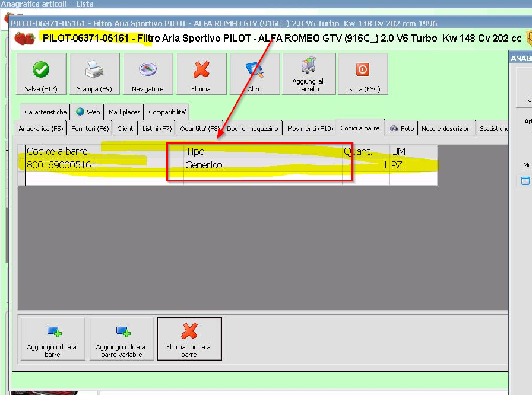Switch to the Movimenti (F10) tab
Viewport: 532px width, 395px height.
310,129
